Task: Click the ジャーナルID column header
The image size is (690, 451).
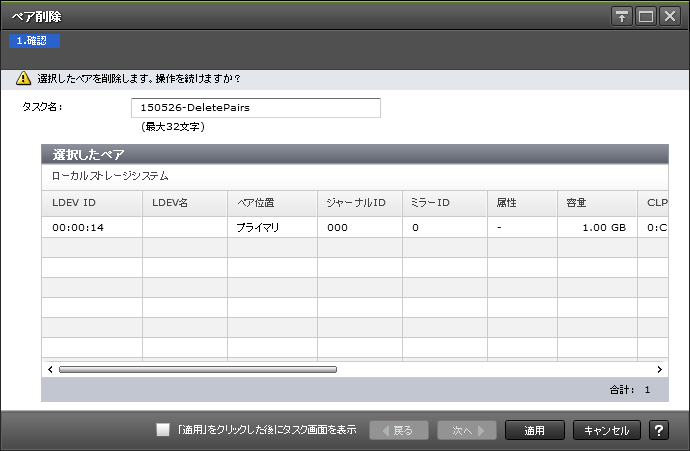Action: 360,203
